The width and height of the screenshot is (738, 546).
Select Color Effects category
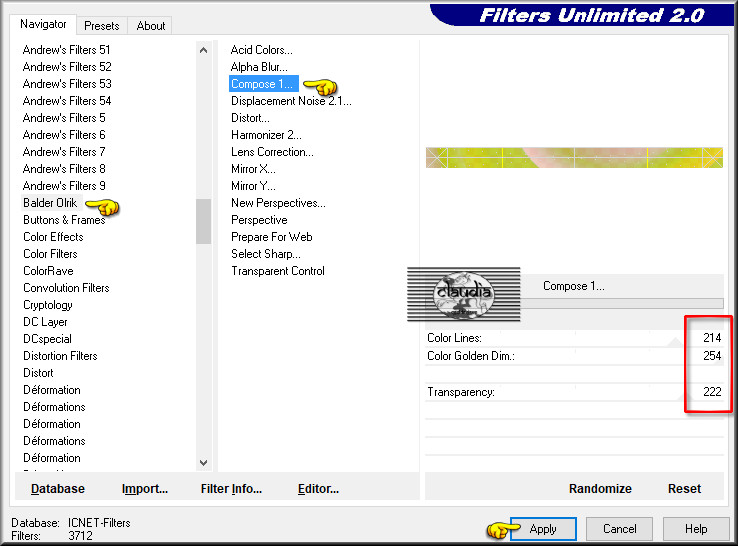53,237
